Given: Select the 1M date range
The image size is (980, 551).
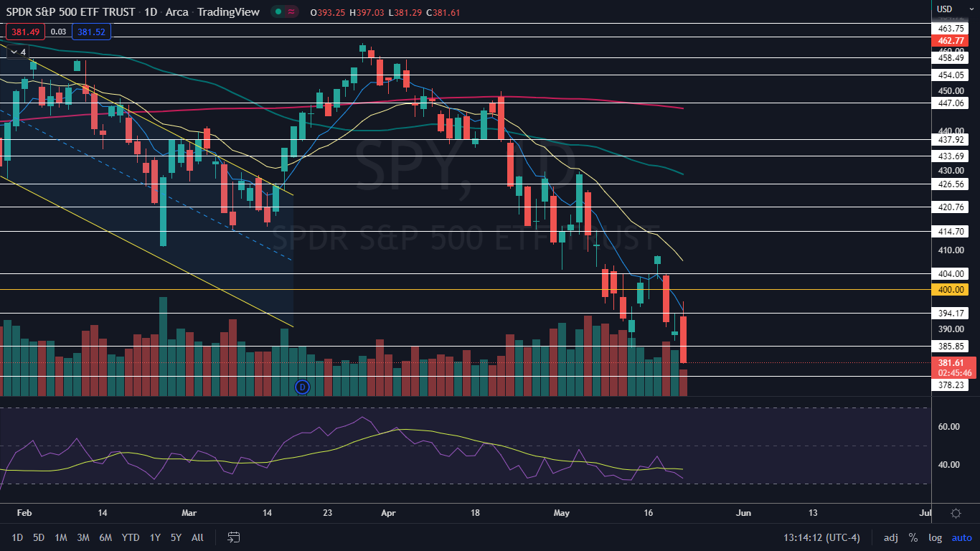Looking at the screenshot, I should coord(61,537).
